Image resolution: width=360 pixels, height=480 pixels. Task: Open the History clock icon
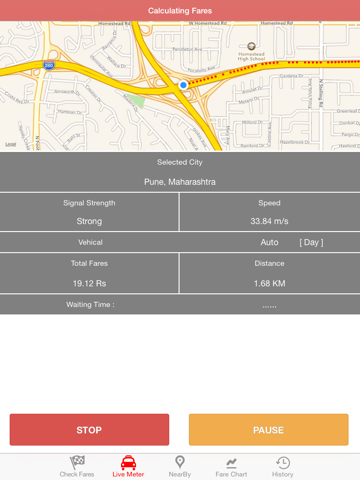tap(283, 463)
